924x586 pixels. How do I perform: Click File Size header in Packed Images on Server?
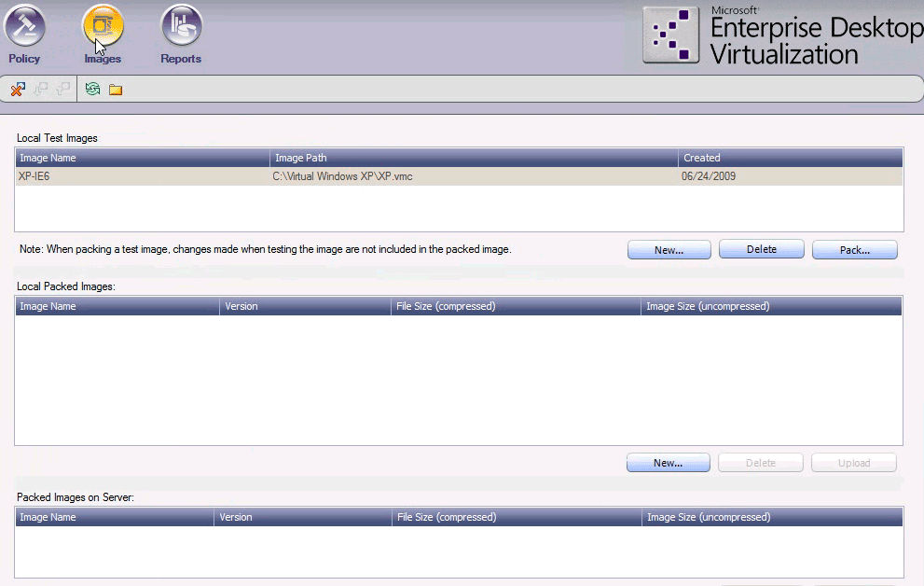[x=517, y=517]
